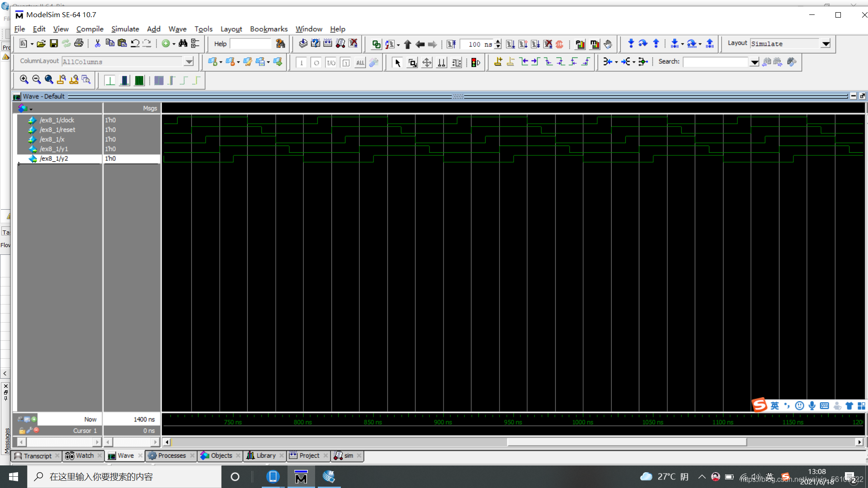Click the Run icon to advance simulation
Image resolution: width=868 pixels, height=488 pixels.
click(511, 43)
